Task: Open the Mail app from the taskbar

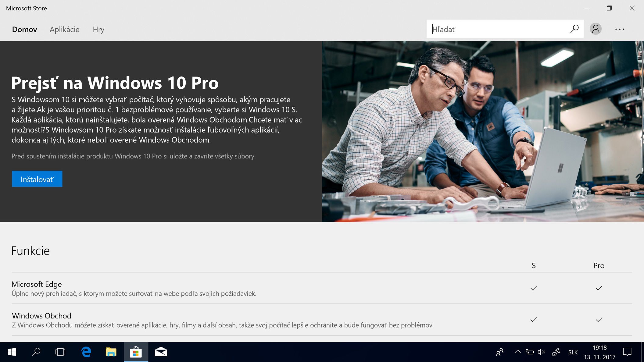Action: click(x=161, y=352)
